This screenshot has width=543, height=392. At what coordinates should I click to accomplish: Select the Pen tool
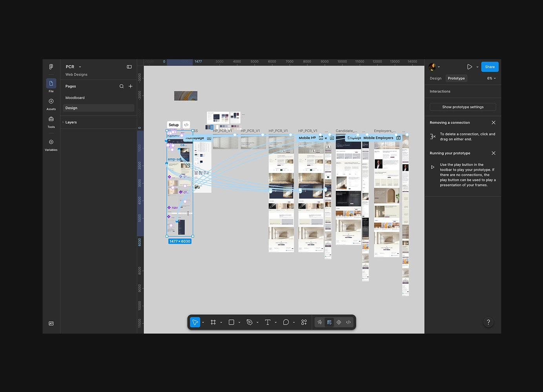(250, 322)
